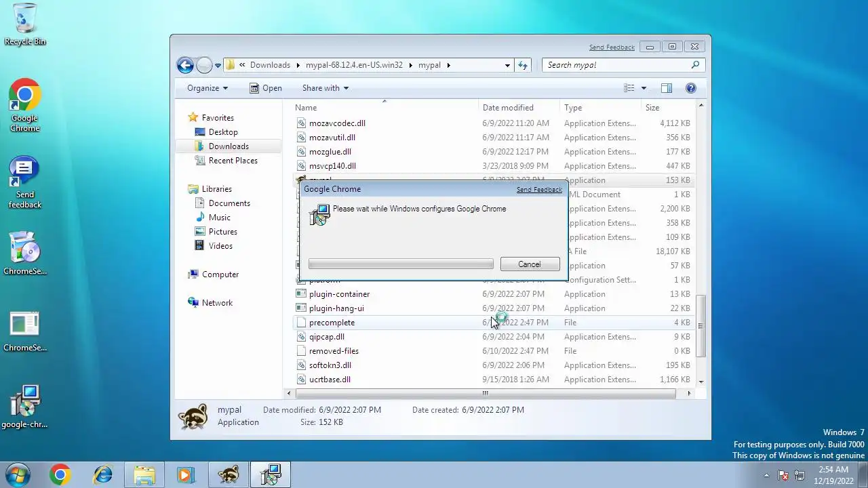Open Send feedback desktop shortcut

25,182
